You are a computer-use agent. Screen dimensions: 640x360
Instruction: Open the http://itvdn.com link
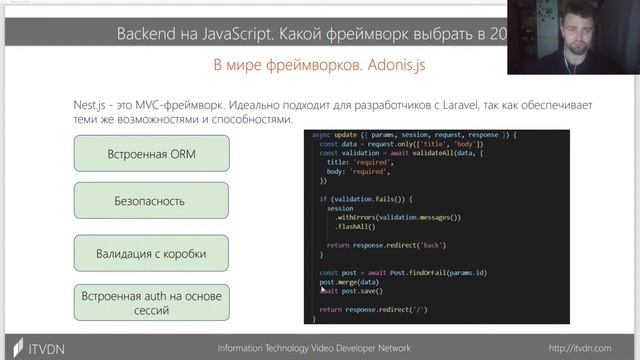(580, 348)
